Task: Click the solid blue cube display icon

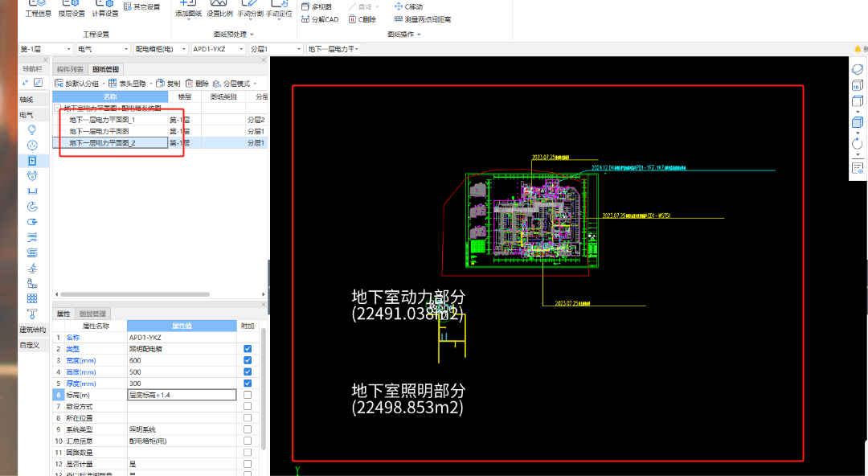Action: point(857,122)
